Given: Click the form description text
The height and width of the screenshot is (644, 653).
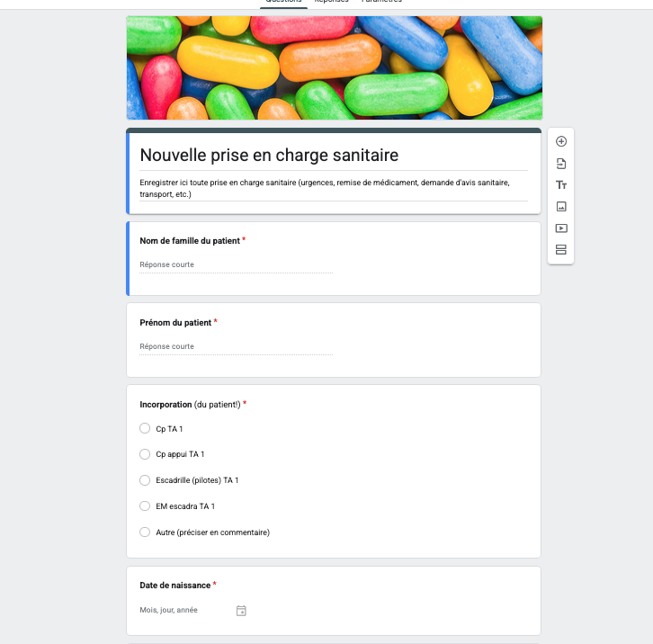Looking at the screenshot, I should 324,188.
